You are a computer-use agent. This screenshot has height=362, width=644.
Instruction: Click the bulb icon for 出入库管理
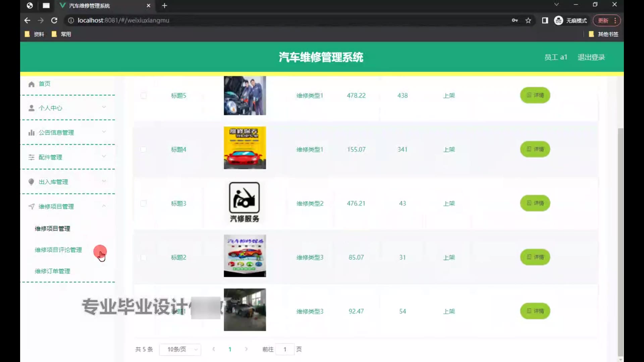pos(32,182)
